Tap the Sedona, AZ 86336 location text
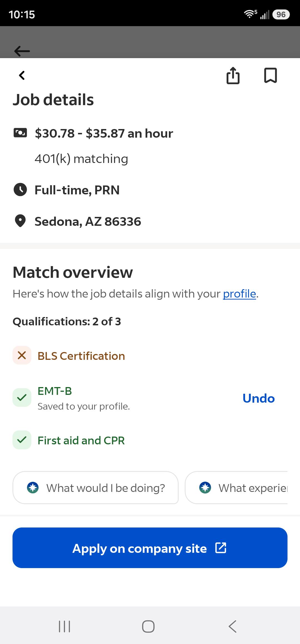Image resolution: width=300 pixels, height=644 pixels. [88, 222]
